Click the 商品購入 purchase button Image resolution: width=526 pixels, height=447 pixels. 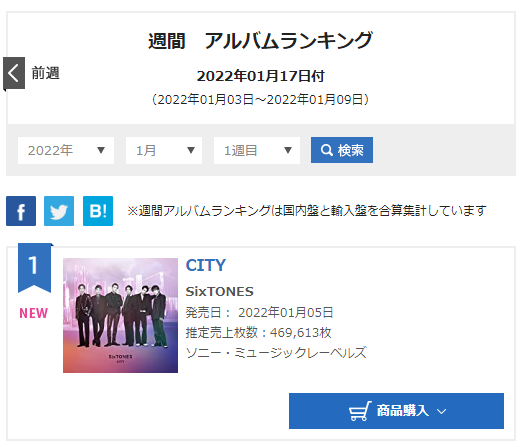click(396, 411)
